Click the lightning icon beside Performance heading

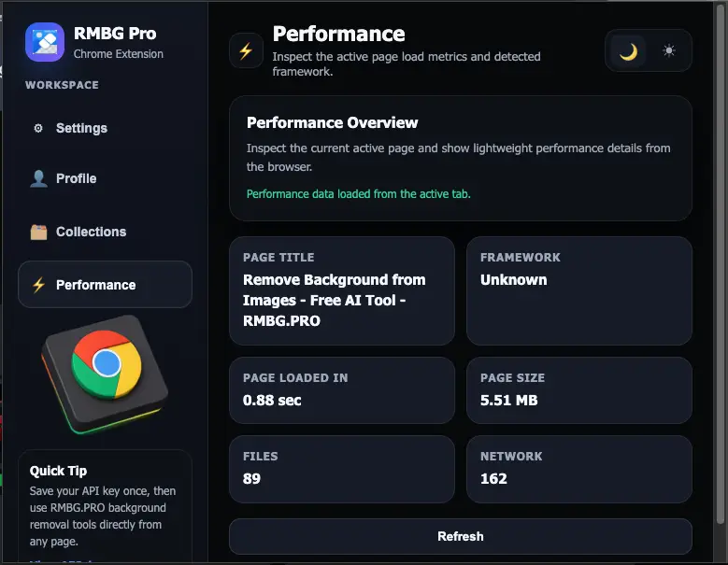[246, 50]
